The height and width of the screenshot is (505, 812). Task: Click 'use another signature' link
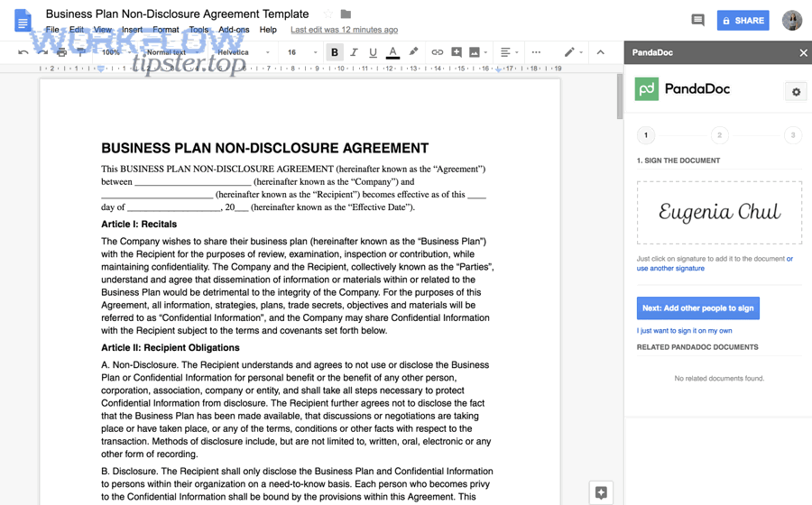pos(670,268)
